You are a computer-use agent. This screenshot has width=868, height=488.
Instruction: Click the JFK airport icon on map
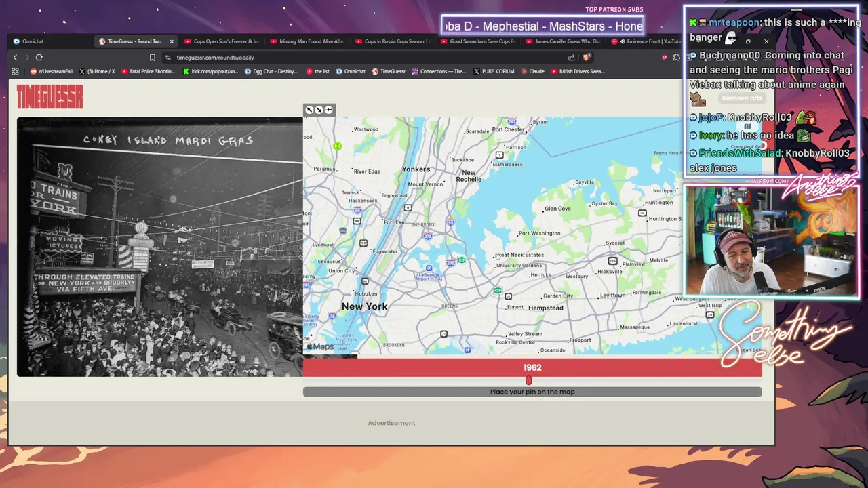(467, 350)
